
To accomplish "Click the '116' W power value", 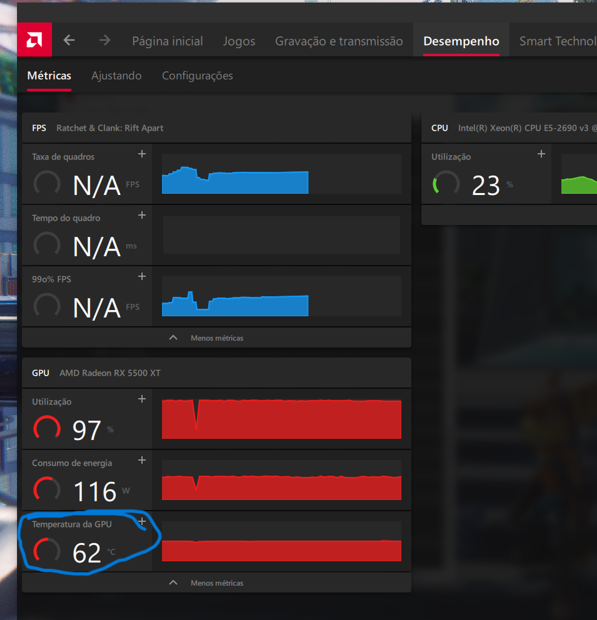I will (95, 491).
